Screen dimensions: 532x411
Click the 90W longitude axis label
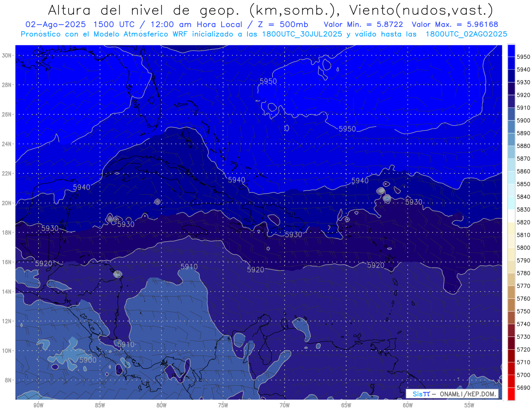click(x=38, y=405)
